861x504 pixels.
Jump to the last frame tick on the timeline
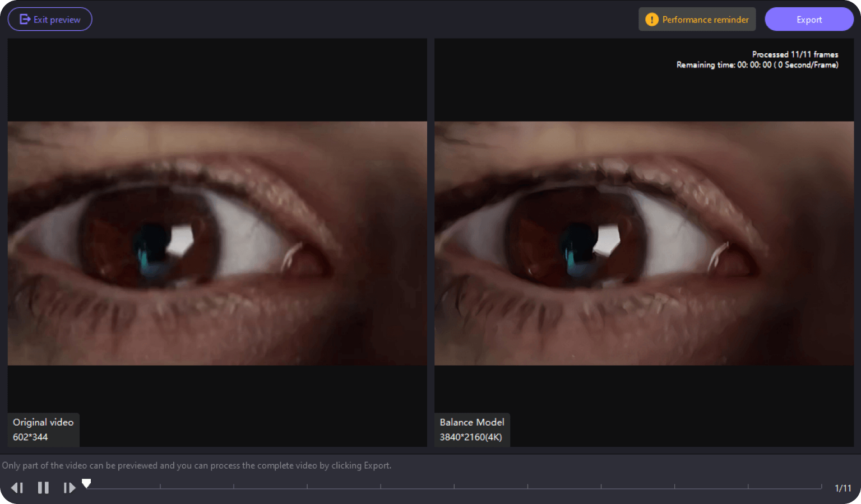coord(821,487)
